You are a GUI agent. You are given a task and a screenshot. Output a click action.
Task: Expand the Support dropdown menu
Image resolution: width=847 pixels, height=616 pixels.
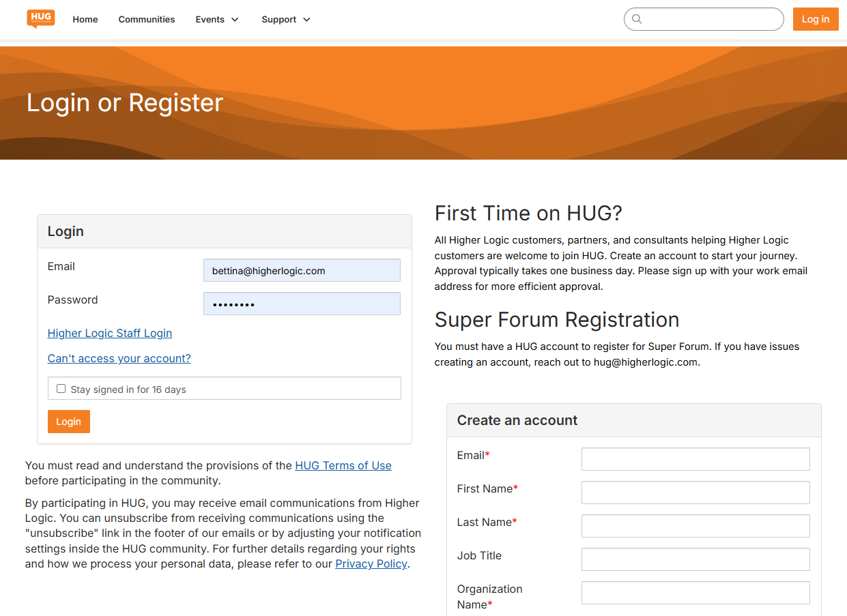[286, 19]
